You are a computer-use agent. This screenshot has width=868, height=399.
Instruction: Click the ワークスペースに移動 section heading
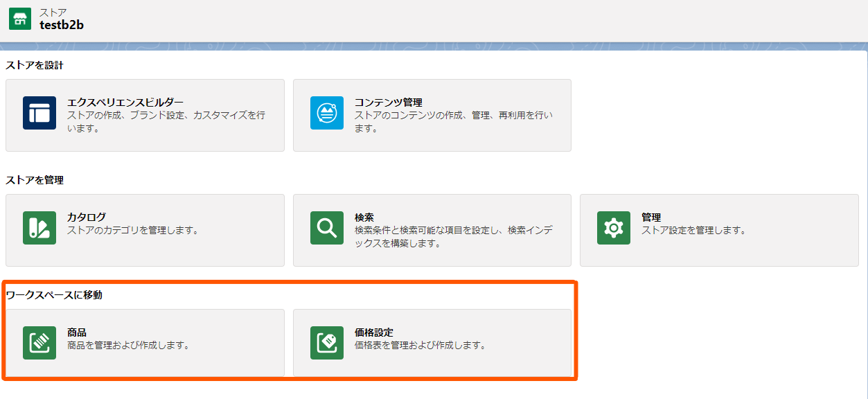coord(54,295)
